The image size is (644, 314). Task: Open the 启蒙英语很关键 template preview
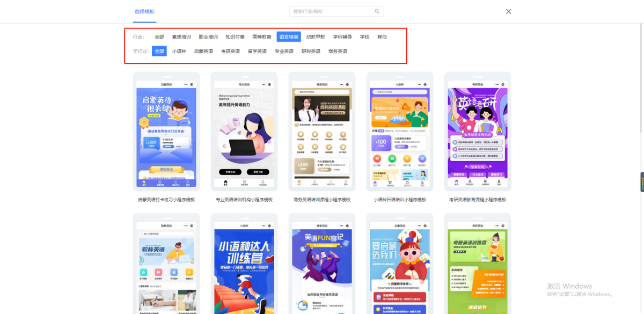(x=166, y=132)
